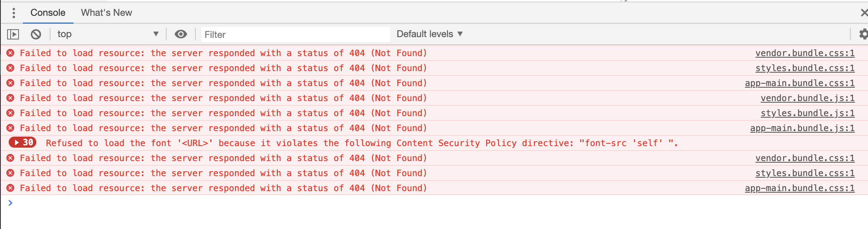Open the Default levels dropdown

(429, 34)
